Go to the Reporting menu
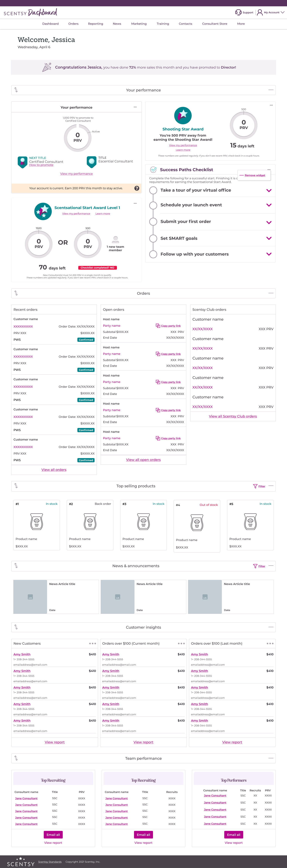This screenshot has width=287, height=868. (x=95, y=24)
